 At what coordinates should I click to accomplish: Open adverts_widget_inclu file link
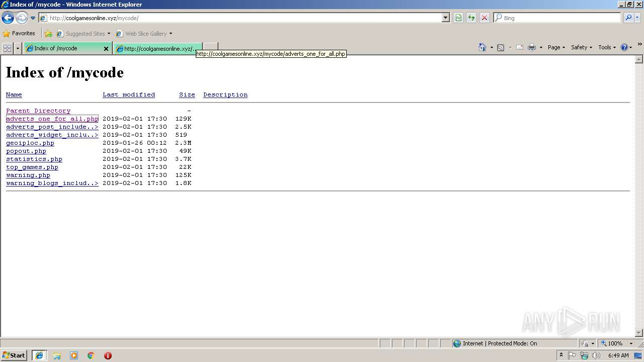(52, 135)
